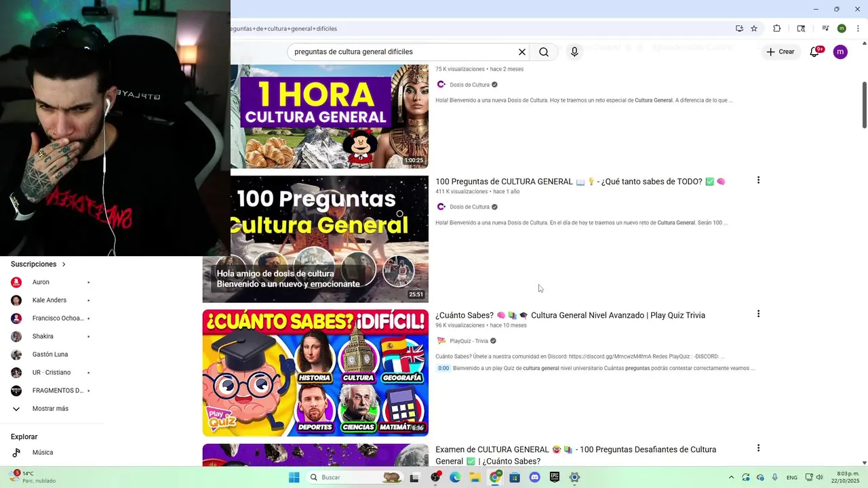Image resolution: width=868 pixels, height=488 pixels.
Task: Clear the YouTube search box with X
Action: 522,52
